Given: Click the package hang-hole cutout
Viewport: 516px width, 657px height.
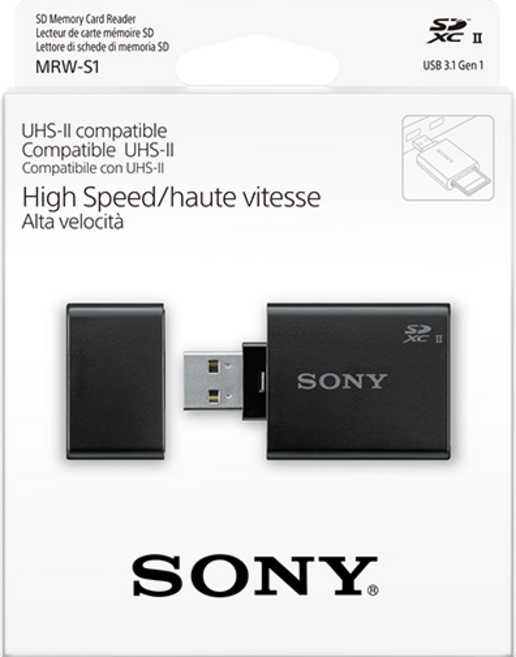Looking at the screenshot, I should pos(257,62).
